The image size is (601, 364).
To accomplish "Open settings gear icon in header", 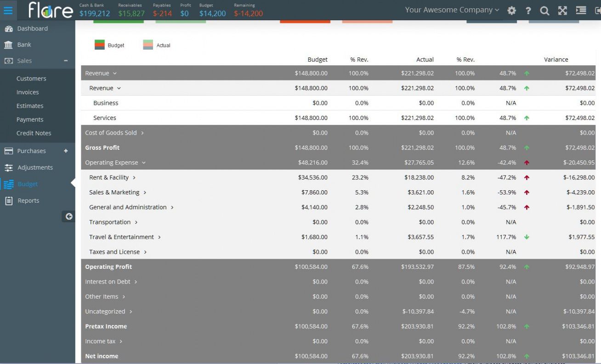I will point(511,11).
